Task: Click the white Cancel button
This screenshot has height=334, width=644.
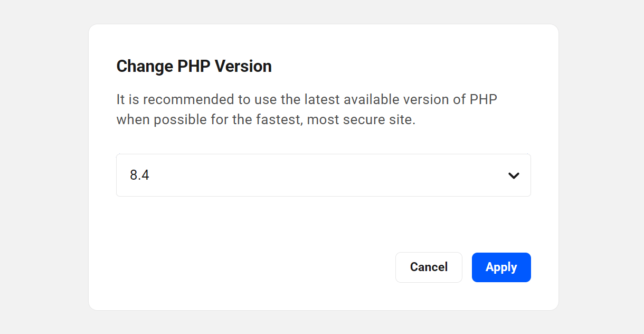Action: (429, 267)
